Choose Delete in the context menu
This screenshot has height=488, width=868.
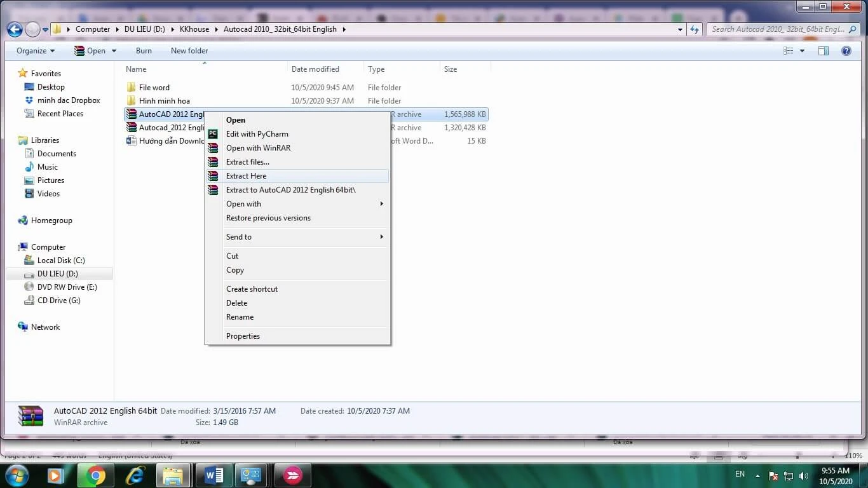point(297,303)
